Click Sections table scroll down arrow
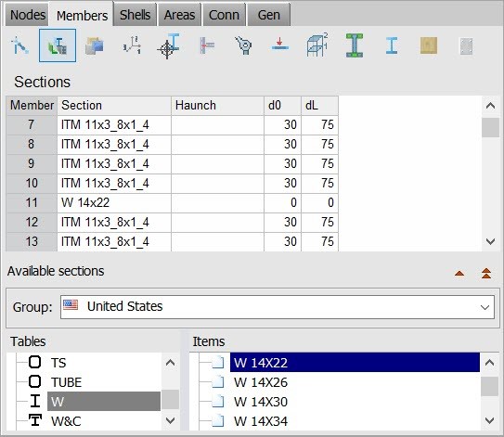504x437 pixels. (490, 241)
